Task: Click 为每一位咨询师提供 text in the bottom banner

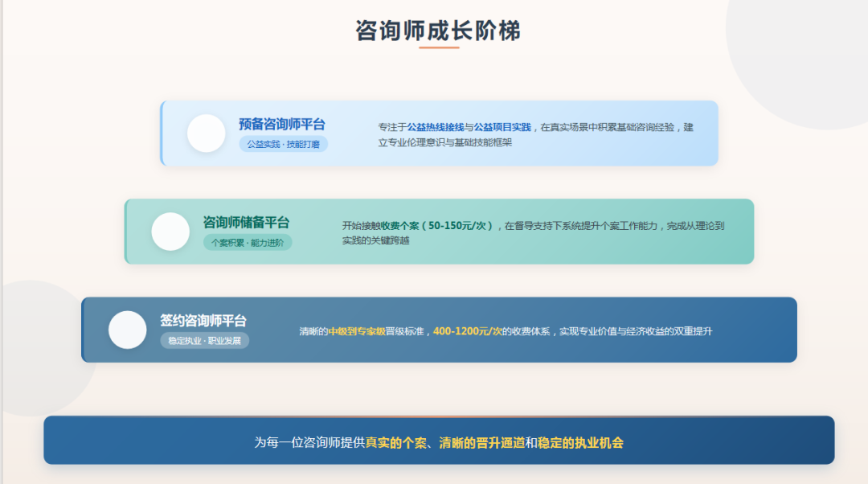Action: 309,442
